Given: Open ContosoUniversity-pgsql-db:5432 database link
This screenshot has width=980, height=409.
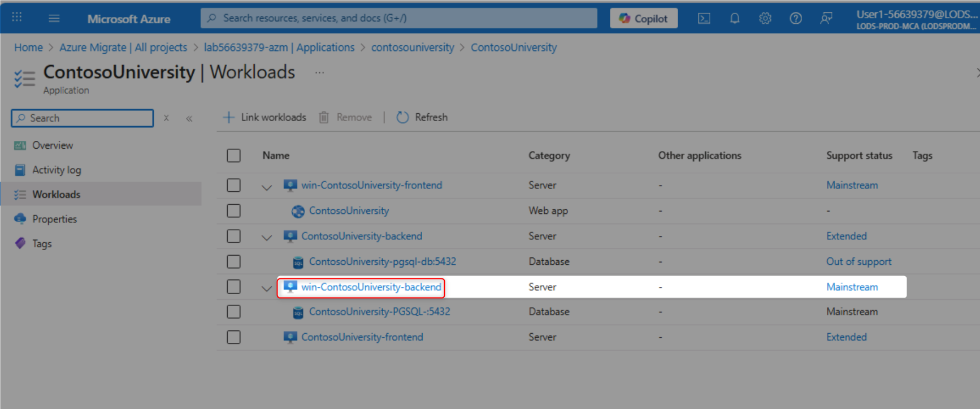Looking at the screenshot, I should coord(382,261).
